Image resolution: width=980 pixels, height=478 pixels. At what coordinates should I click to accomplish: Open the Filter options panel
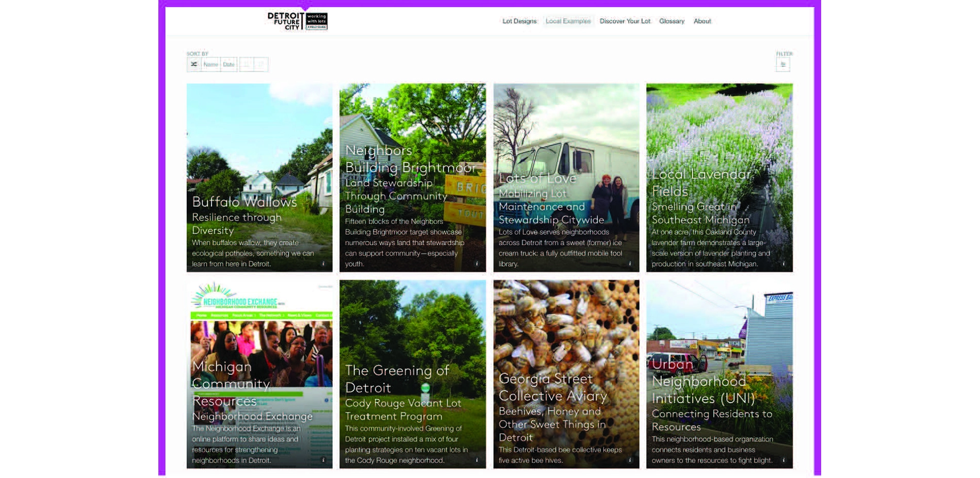point(782,64)
